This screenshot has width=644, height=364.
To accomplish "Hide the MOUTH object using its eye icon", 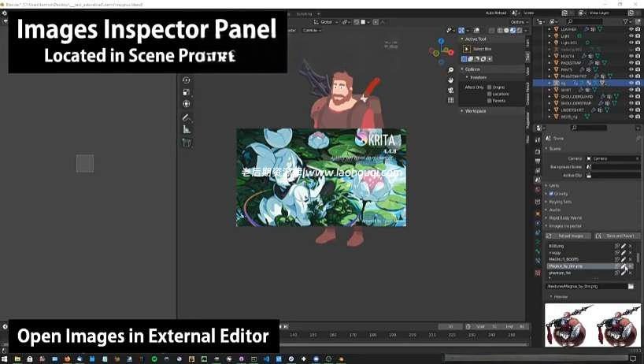I will (631, 56).
